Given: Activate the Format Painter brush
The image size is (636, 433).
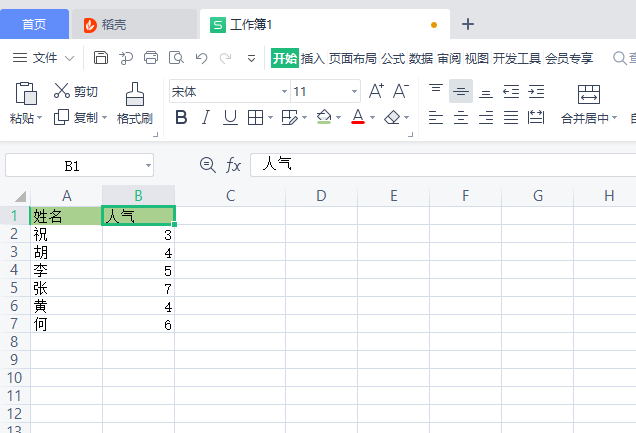Looking at the screenshot, I should pyautogui.click(x=135, y=94).
